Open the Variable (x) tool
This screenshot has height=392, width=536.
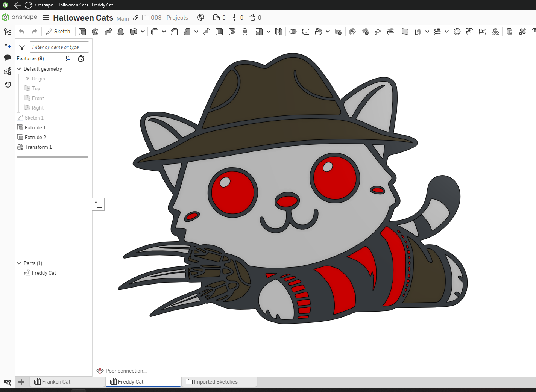point(483,32)
